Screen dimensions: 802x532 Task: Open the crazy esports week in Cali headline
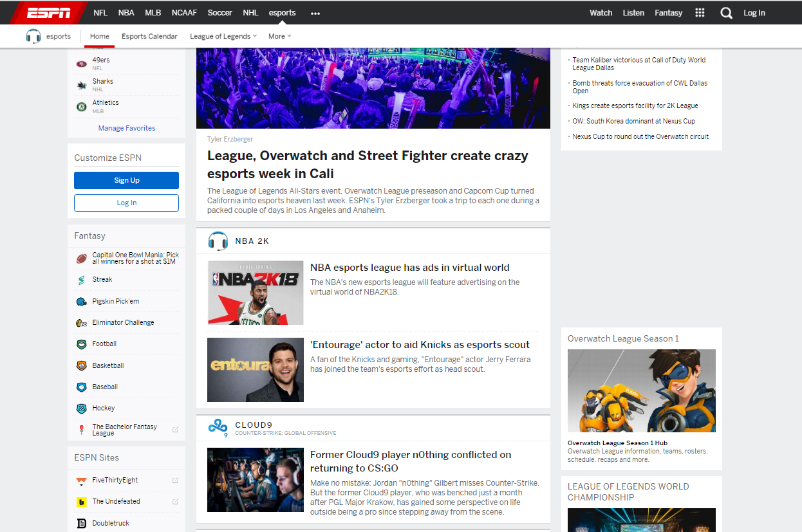pos(368,165)
